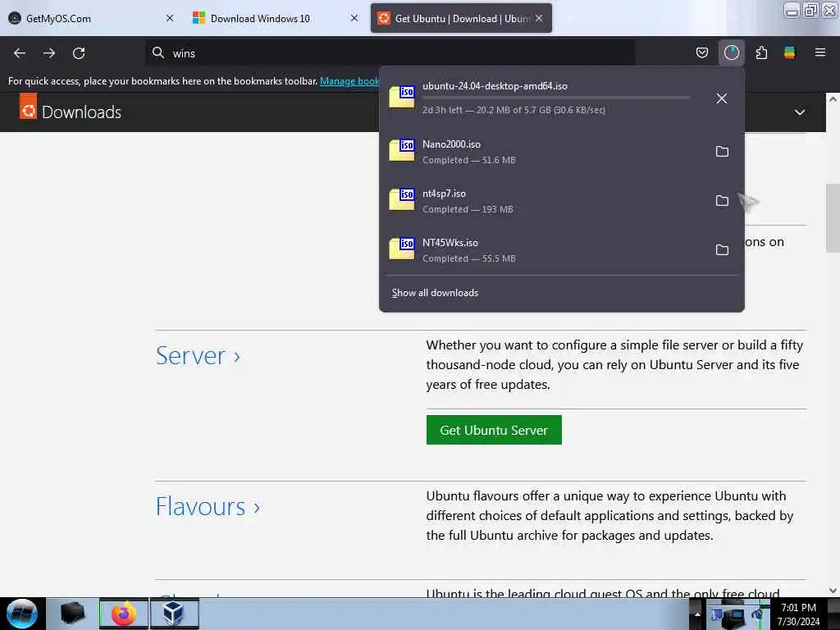Screen dimensions: 840x630
Task: Open the Server section link
Action: click(198, 356)
